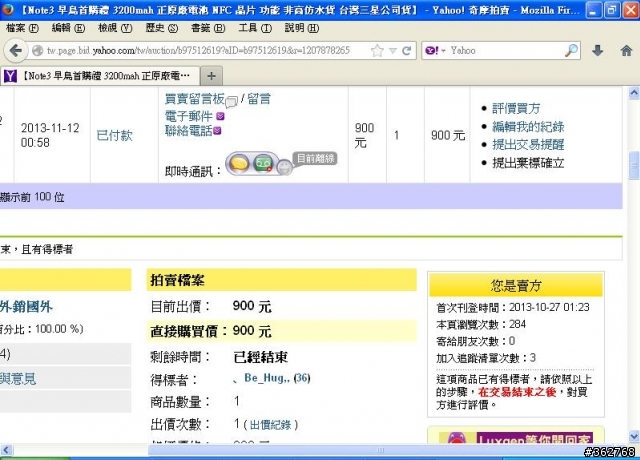640x460 pixels.
Task: Go to the home page icon
Action: click(626, 51)
